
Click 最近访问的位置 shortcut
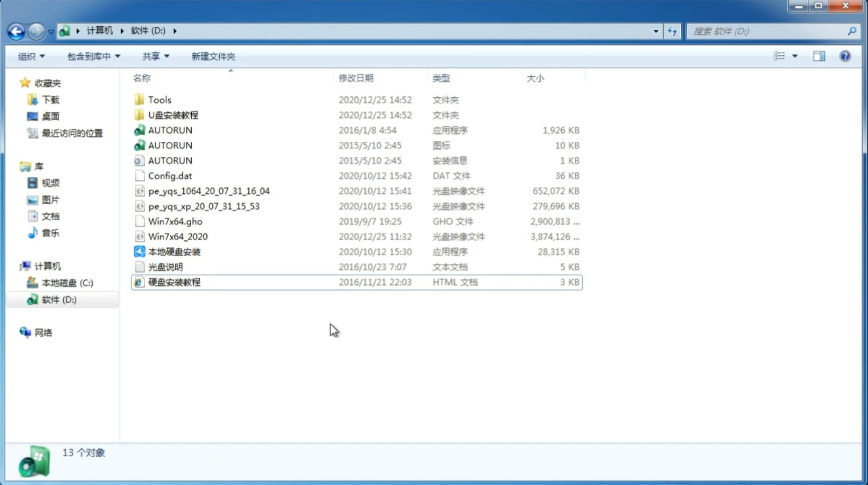coord(71,132)
